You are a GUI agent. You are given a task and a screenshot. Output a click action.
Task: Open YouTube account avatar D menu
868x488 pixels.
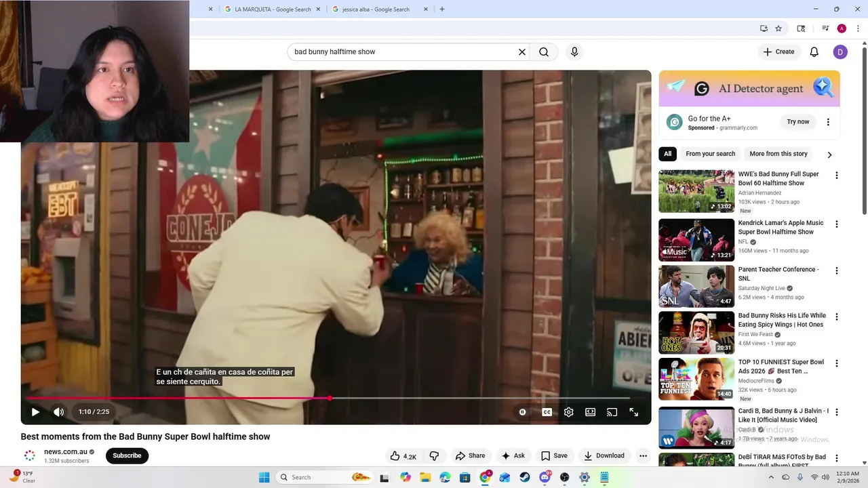point(840,52)
